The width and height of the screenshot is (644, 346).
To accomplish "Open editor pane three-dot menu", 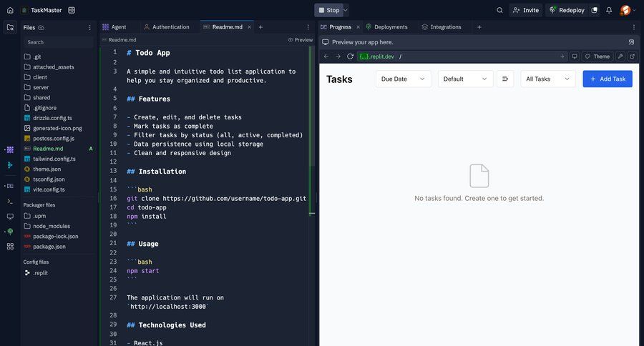I will tap(308, 27).
